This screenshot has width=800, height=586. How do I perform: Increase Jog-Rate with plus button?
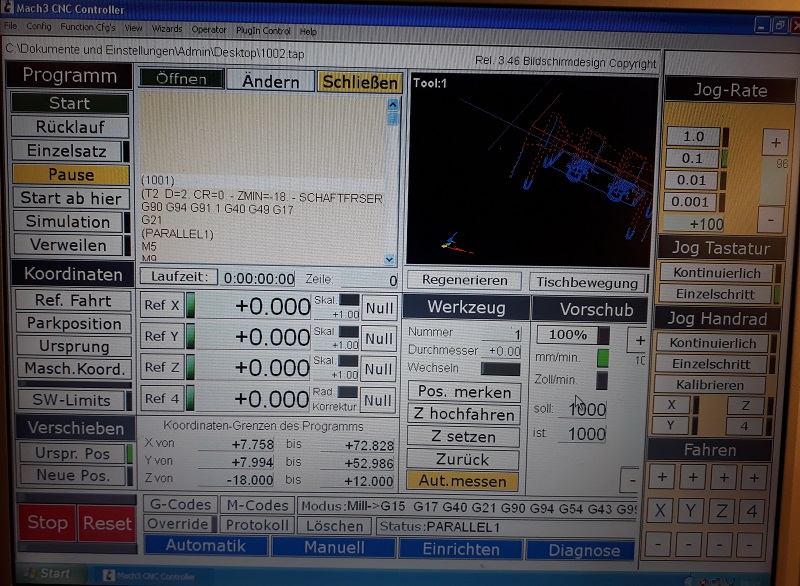[x=775, y=142]
